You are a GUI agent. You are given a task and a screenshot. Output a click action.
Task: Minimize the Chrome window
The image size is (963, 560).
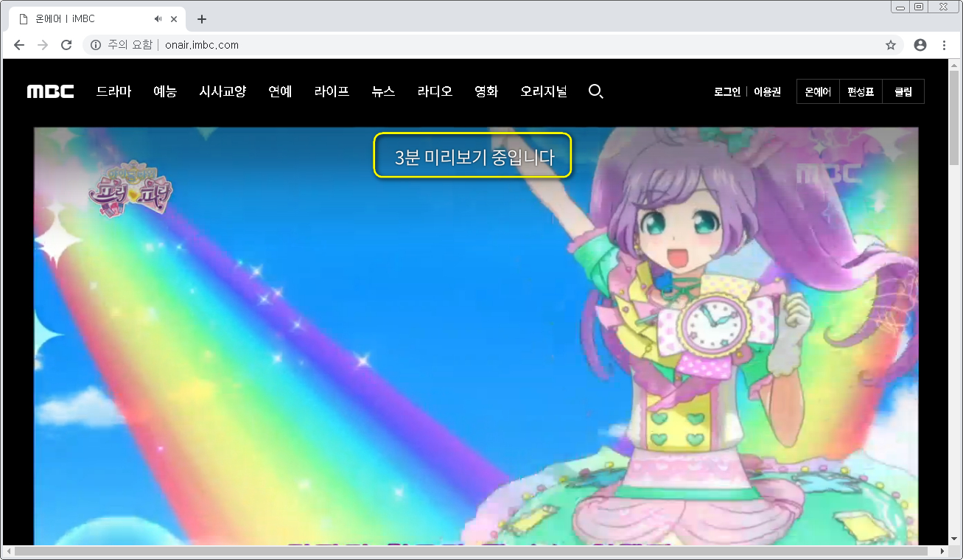tap(900, 7)
